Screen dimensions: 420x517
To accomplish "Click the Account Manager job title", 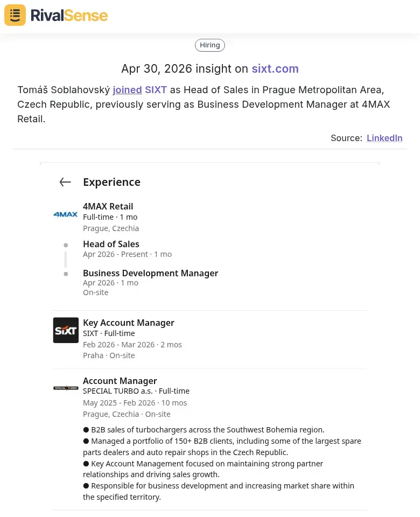I will coord(120,381).
